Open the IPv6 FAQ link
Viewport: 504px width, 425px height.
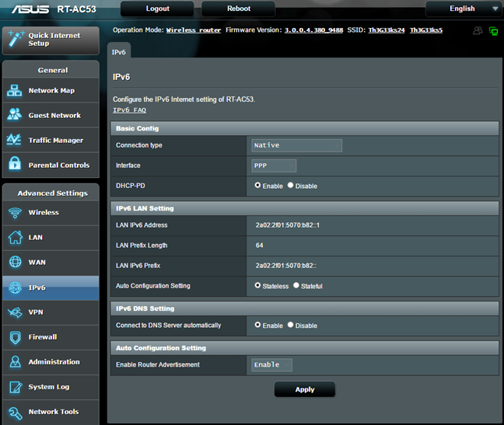pyautogui.click(x=129, y=110)
